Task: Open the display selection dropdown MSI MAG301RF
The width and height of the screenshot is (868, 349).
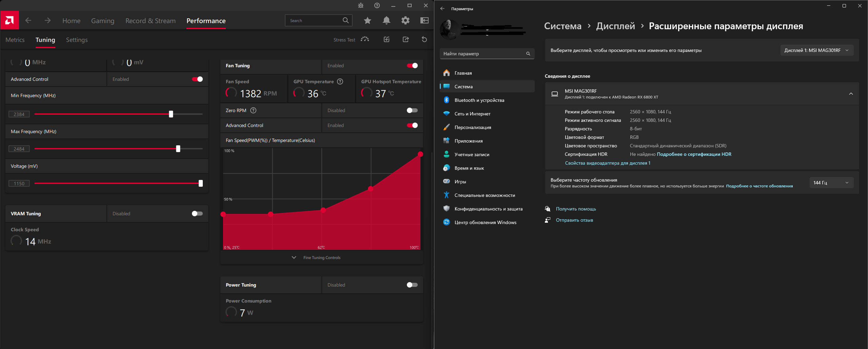Action: click(x=817, y=50)
